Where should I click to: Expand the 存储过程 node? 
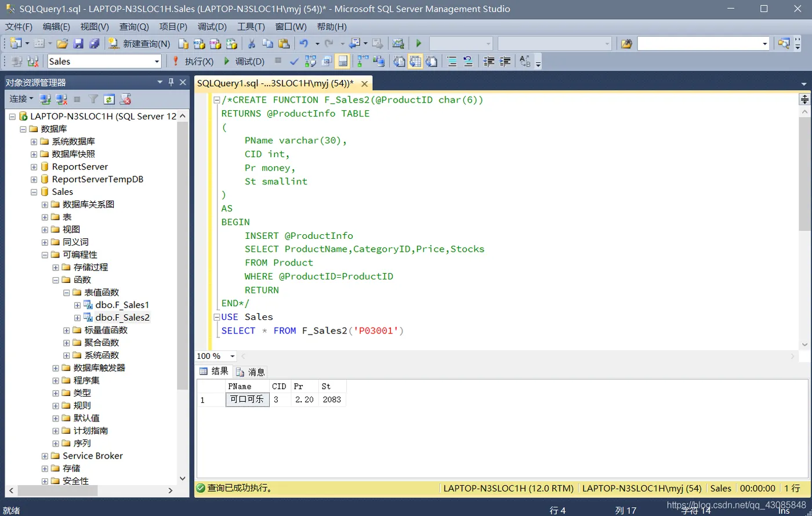56,267
